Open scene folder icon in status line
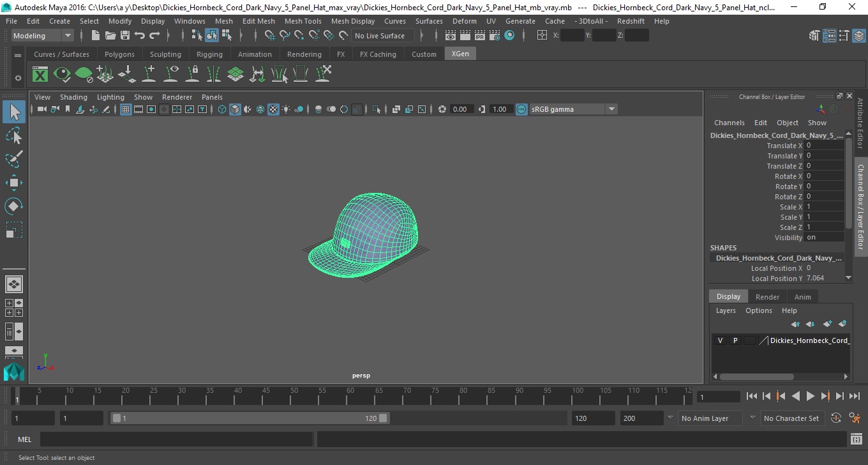The image size is (868, 465). pyautogui.click(x=110, y=36)
